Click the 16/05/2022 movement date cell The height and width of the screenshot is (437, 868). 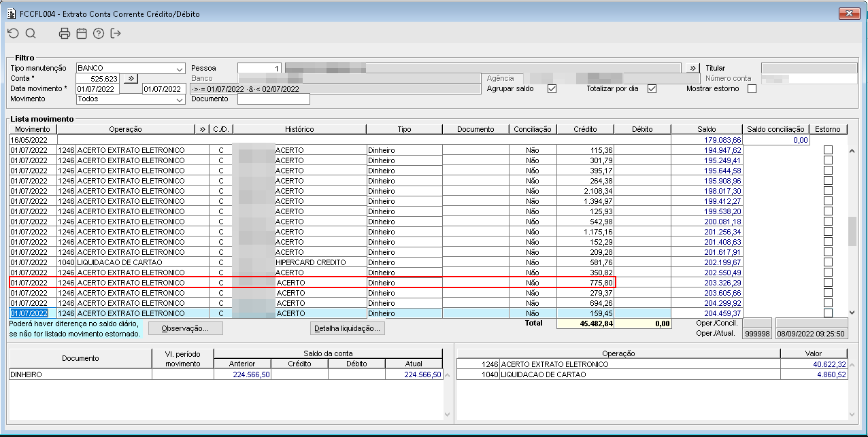click(x=33, y=140)
